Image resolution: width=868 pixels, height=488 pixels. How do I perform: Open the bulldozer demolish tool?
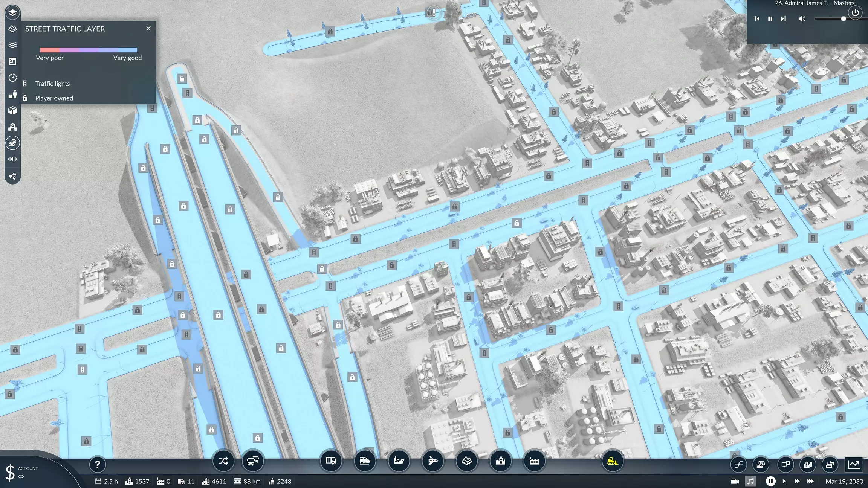[x=612, y=461]
